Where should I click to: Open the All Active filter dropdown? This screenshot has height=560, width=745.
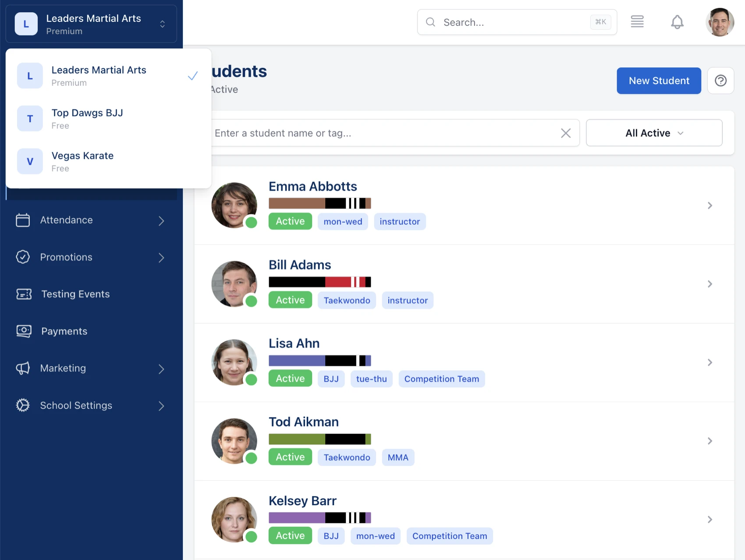(653, 133)
